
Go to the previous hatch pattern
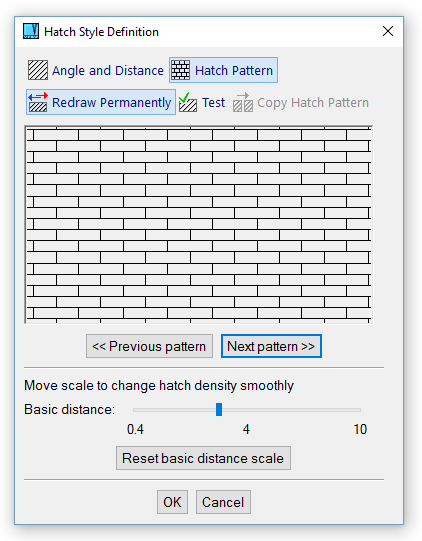149,346
